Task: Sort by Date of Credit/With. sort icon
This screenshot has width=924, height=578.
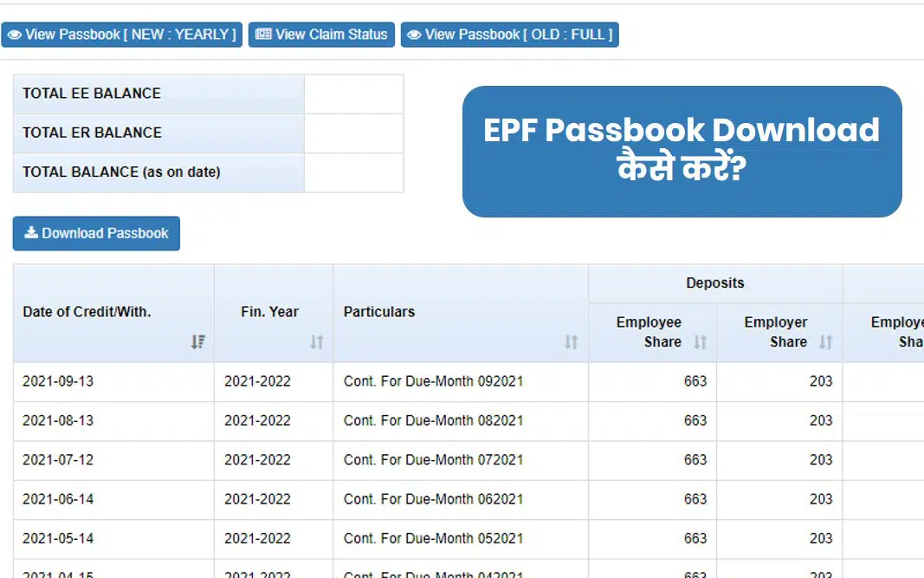Action: point(198,342)
